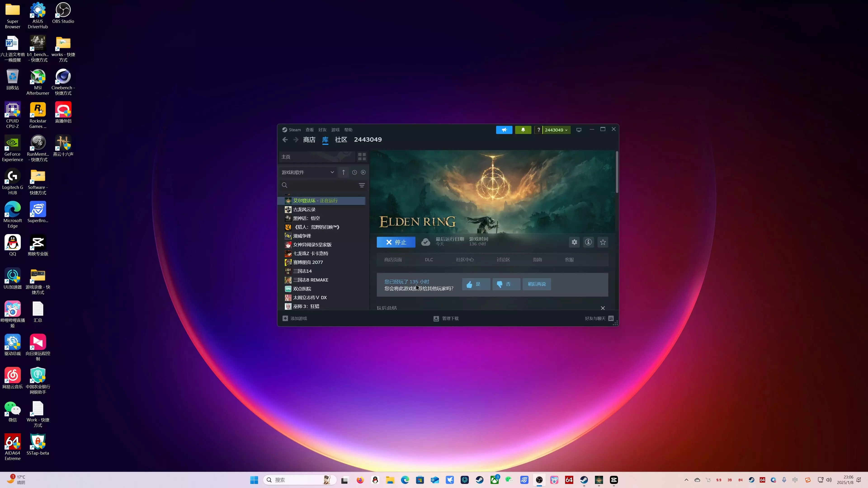
Task: Open UU加速器 desktop icon
Action: tap(12, 279)
